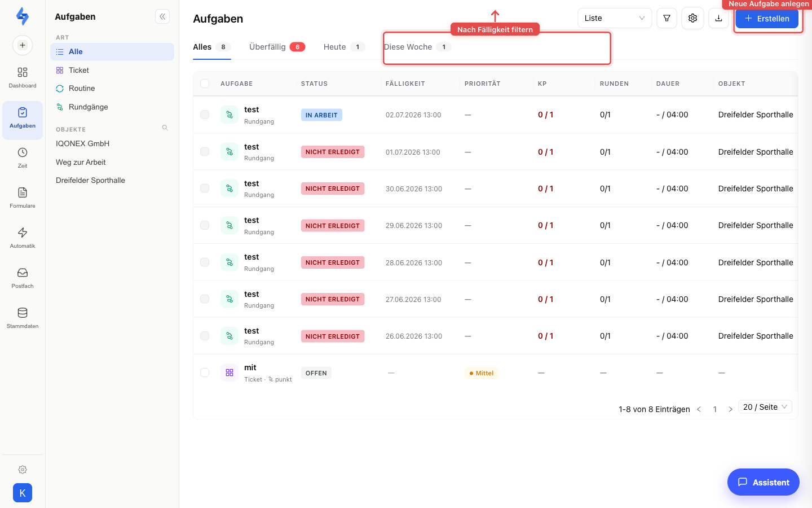812x508 pixels.
Task: Switch to the Überfällig tab
Action: [277, 47]
